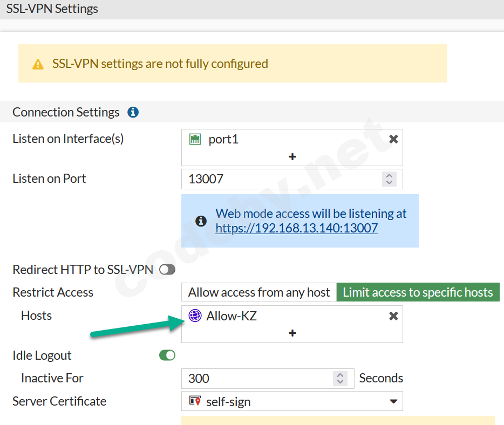This screenshot has width=504, height=425.
Task: Click the certificate icon beside self-sign
Action: [x=196, y=401]
